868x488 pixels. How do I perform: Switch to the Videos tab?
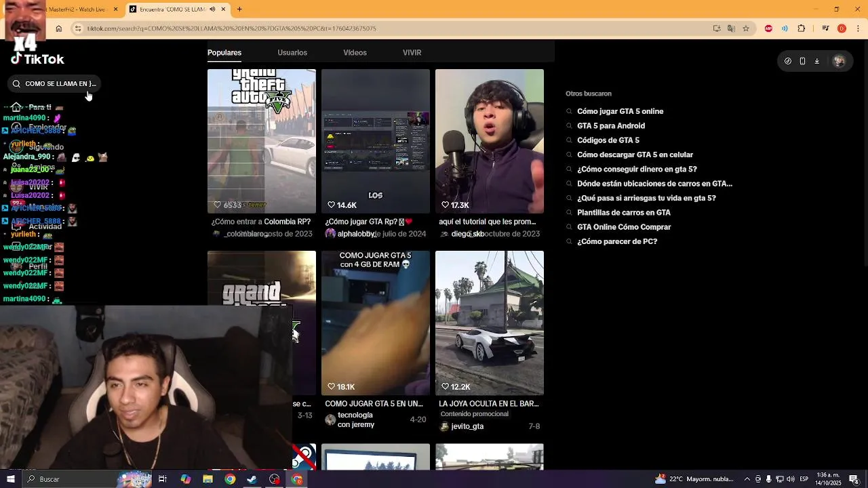[x=355, y=52]
